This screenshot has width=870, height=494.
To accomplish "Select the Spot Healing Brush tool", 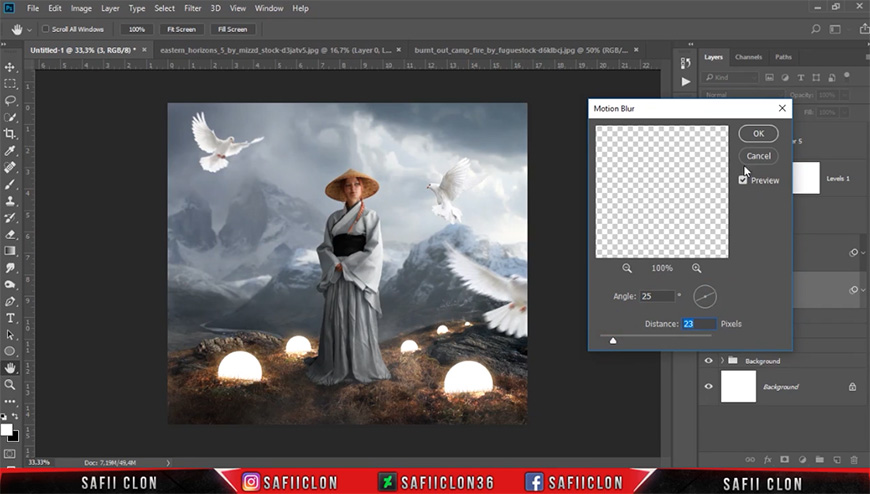I will pyautogui.click(x=10, y=168).
